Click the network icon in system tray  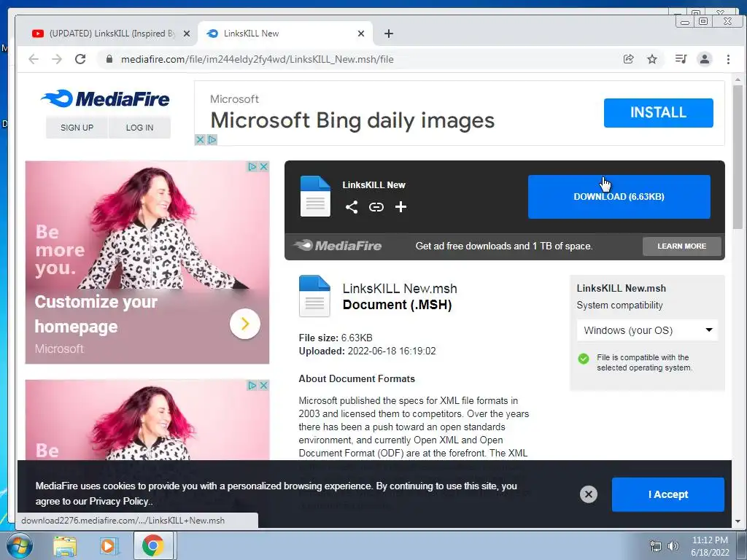(656, 546)
